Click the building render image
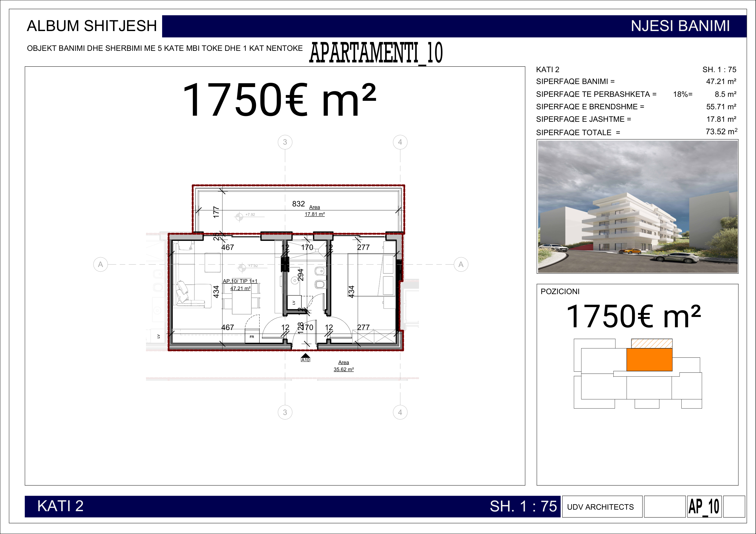This screenshot has width=756, height=534. [637, 206]
